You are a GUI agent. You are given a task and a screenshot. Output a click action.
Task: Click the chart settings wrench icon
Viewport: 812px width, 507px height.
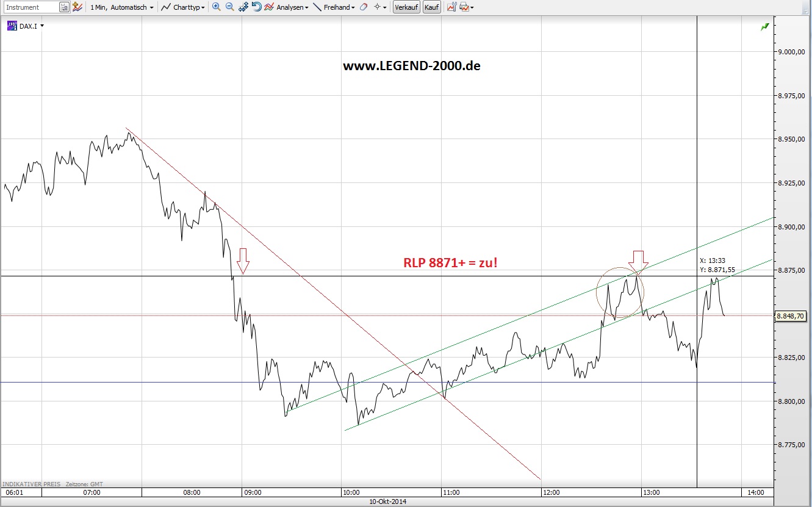(451, 7)
